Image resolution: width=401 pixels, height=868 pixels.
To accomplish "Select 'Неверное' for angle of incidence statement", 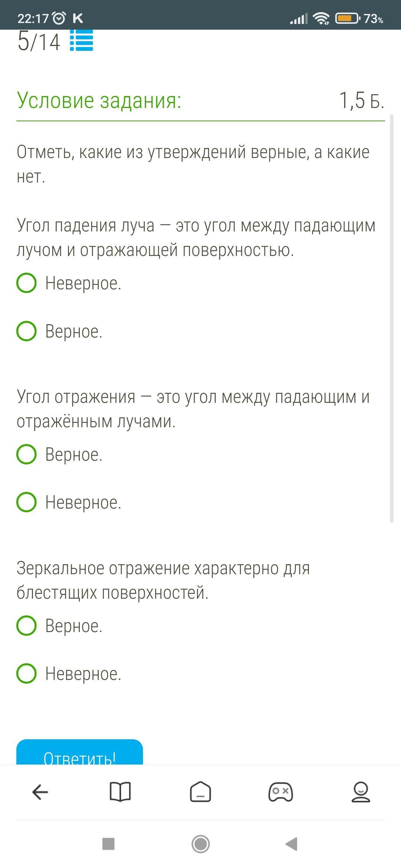I will coord(27,283).
